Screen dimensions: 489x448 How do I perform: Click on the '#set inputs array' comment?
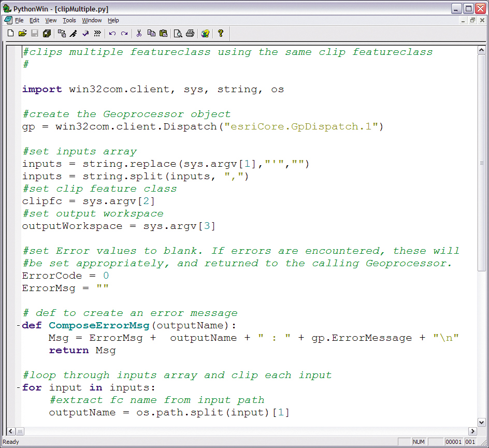pos(80,152)
